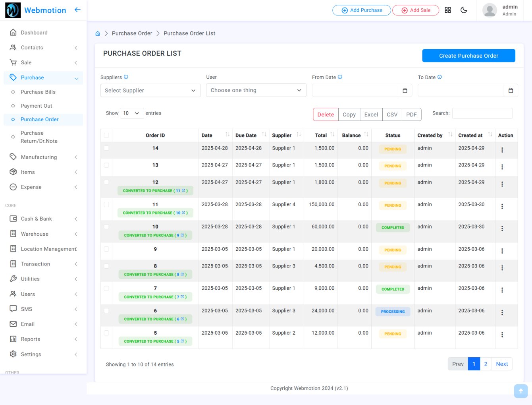This screenshot has width=532, height=405.
Task: Click the scroll-to-top floating arrow
Action: click(x=520, y=391)
